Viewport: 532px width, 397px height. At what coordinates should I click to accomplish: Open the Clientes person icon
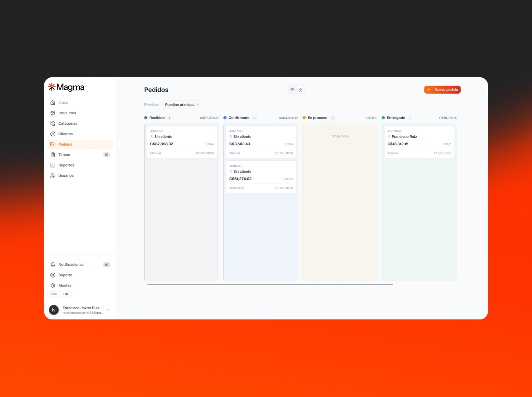click(x=53, y=134)
